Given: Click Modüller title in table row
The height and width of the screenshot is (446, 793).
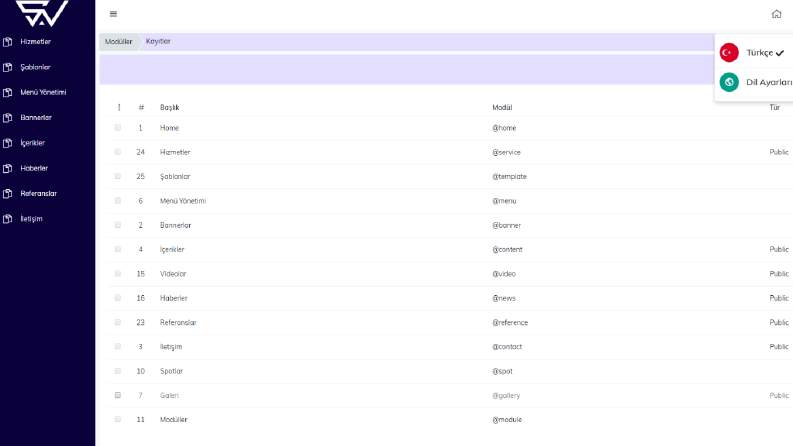Looking at the screenshot, I should pyautogui.click(x=173, y=420).
